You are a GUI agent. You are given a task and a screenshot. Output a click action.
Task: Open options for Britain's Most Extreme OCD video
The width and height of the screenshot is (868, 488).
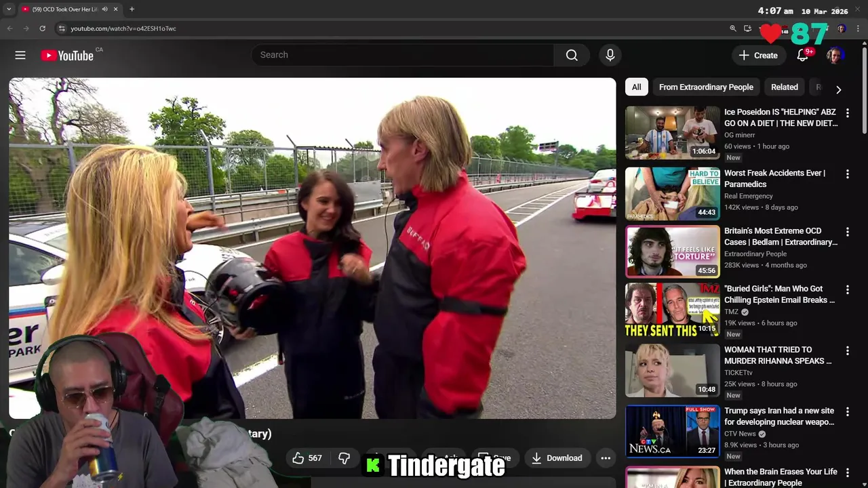[x=847, y=232]
